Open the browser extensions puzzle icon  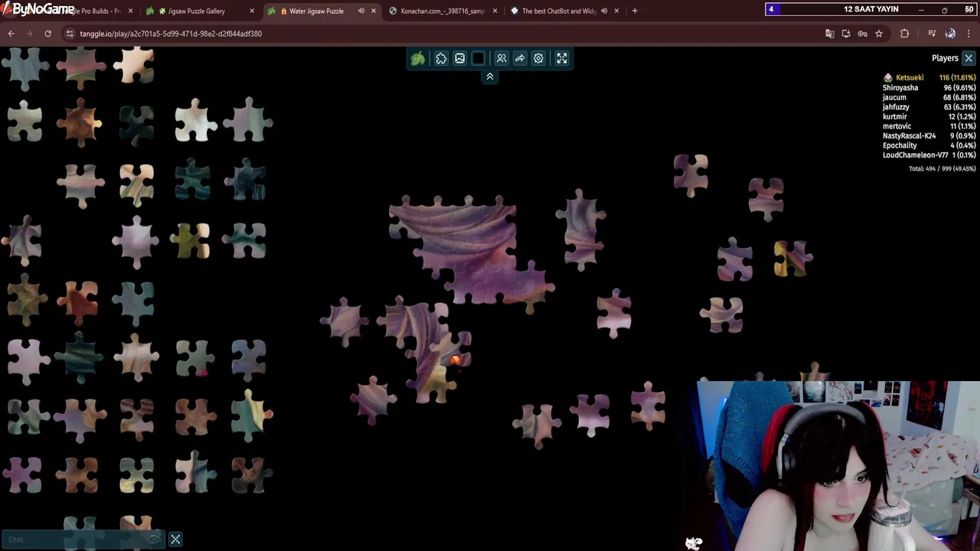905,34
